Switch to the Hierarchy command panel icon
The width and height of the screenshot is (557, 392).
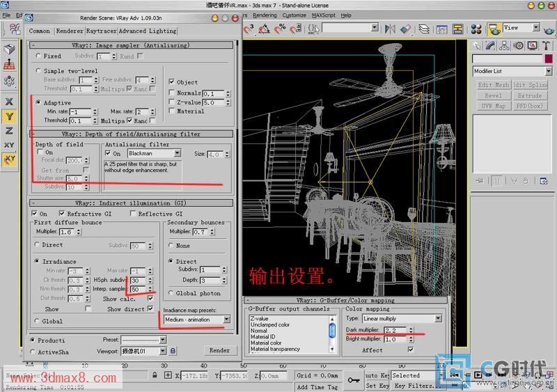click(504, 46)
